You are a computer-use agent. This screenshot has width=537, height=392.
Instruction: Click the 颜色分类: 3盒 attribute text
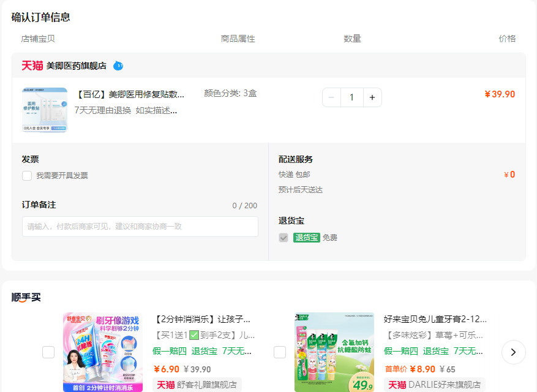point(230,93)
